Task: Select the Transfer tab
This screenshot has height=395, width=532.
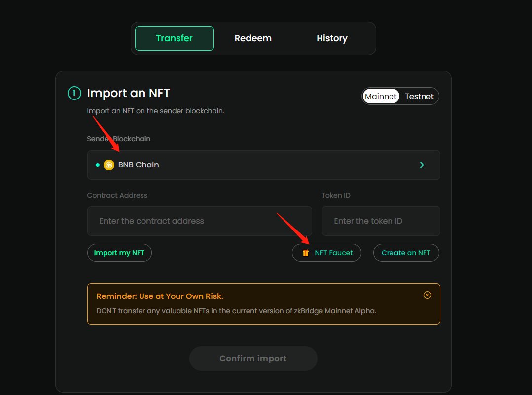Action: click(174, 38)
